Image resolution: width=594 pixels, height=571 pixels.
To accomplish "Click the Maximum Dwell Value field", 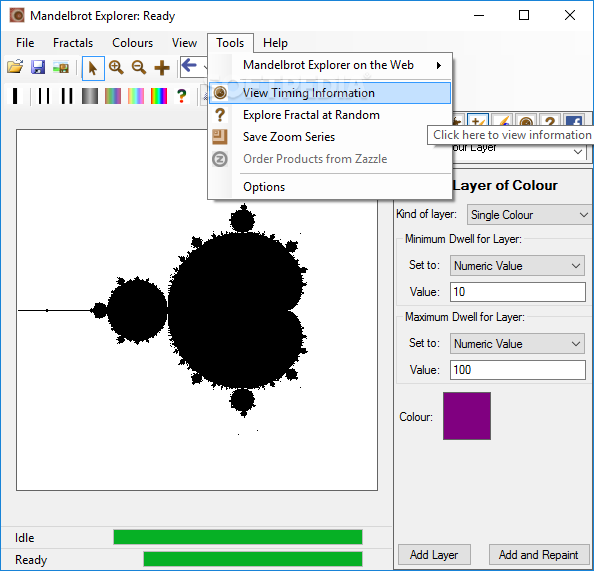I will click(517, 370).
